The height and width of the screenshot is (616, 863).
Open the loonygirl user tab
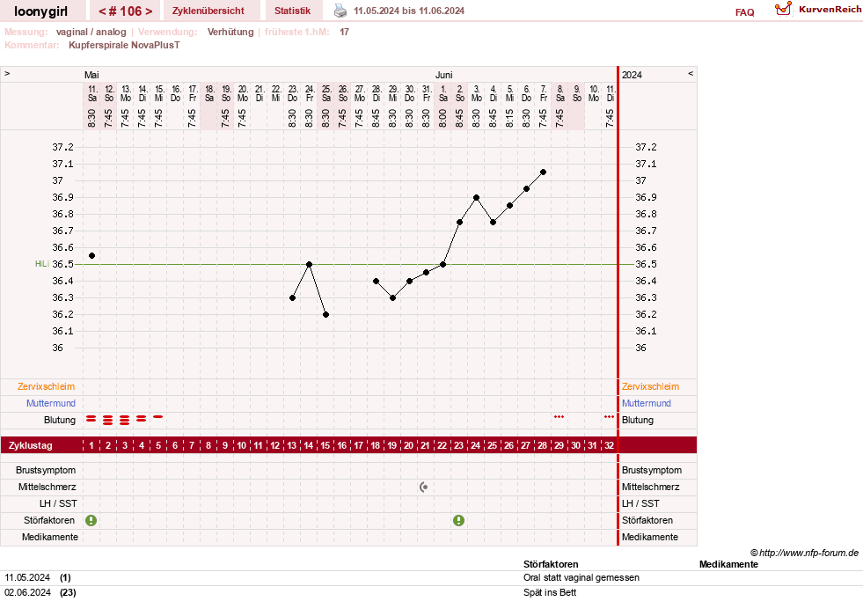coord(40,11)
